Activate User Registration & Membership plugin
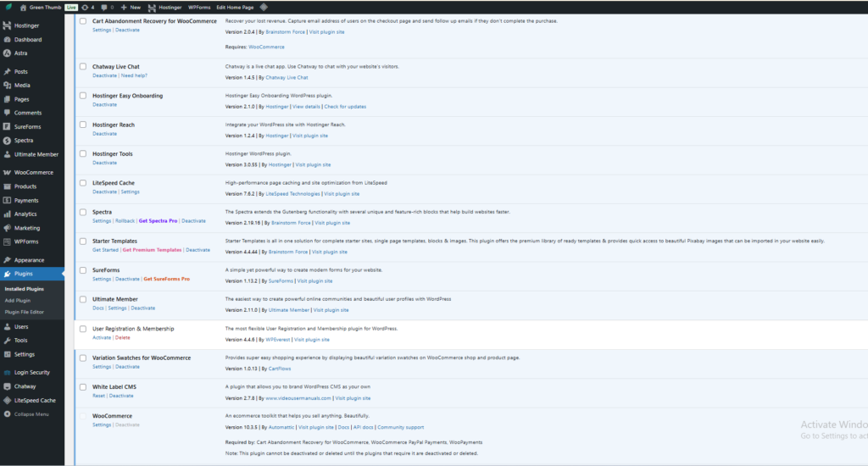The width and height of the screenshot is (868, 466). pyautogui.click(x=102, y=338)
